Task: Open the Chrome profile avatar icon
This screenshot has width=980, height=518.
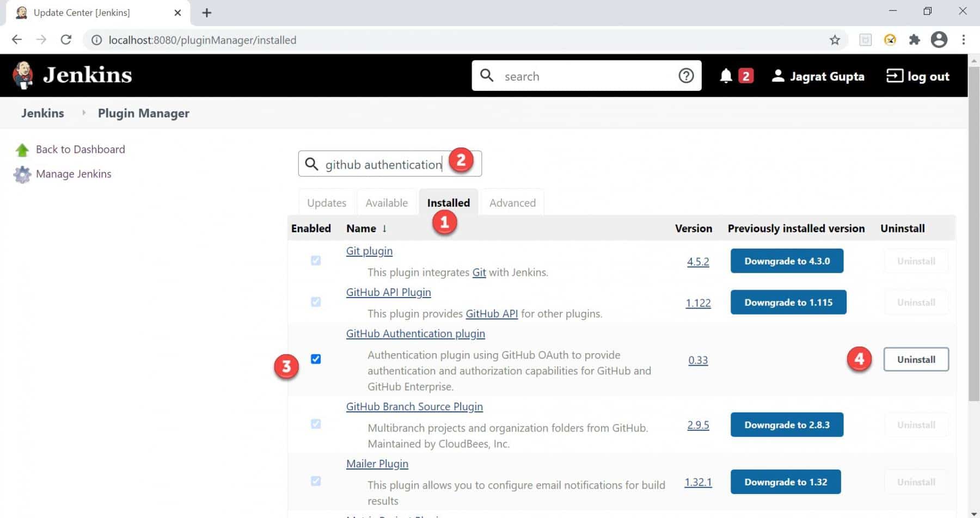Action: [x=939, y=40]
